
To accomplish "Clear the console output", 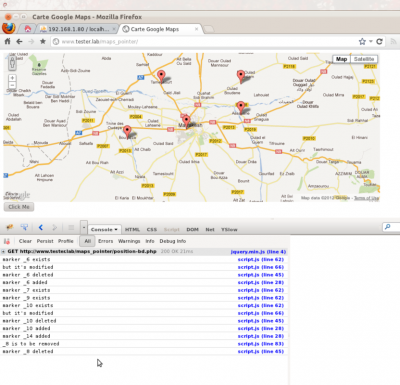I will click(25, 241).
